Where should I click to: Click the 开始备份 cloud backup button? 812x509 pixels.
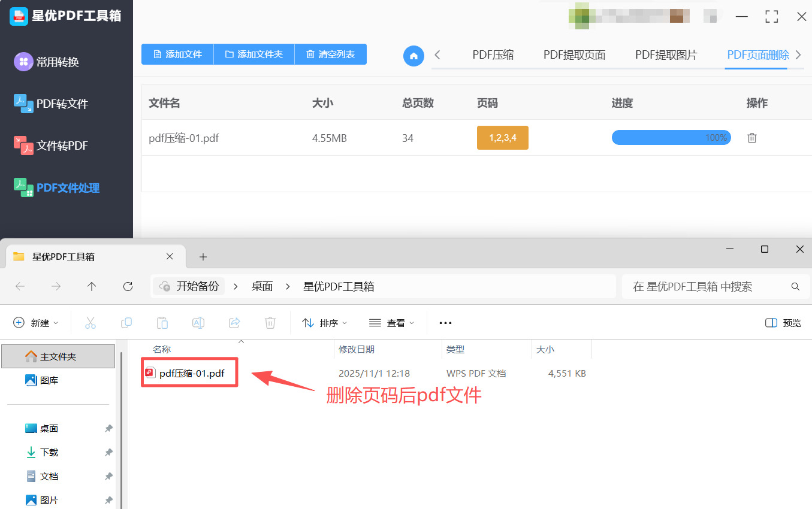[x=189, y=286]
